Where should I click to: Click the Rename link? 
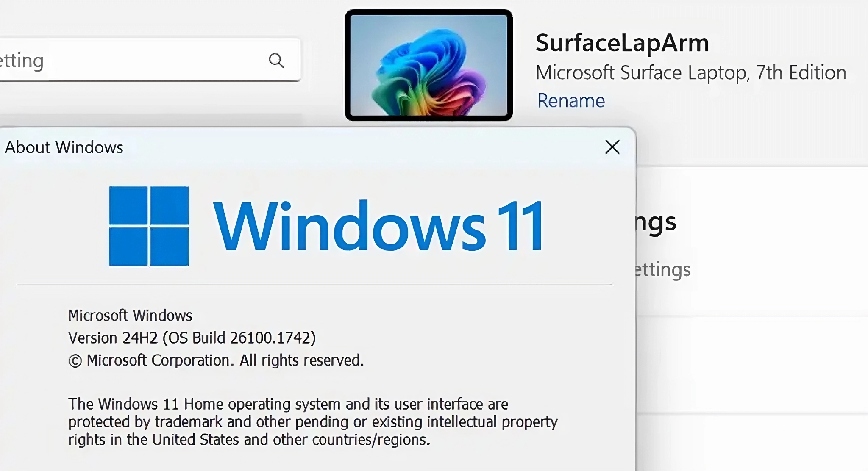pos(571,101)
